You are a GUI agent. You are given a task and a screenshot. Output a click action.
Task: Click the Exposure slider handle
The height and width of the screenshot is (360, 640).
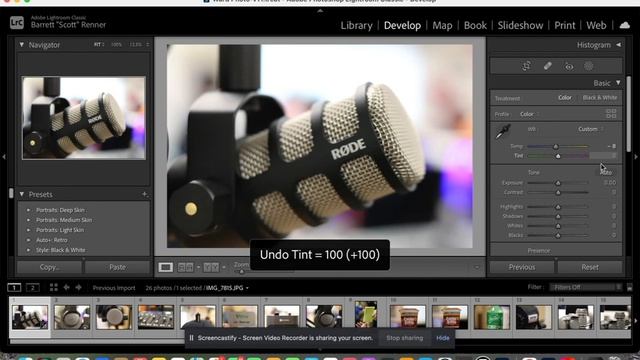[558, 183]
